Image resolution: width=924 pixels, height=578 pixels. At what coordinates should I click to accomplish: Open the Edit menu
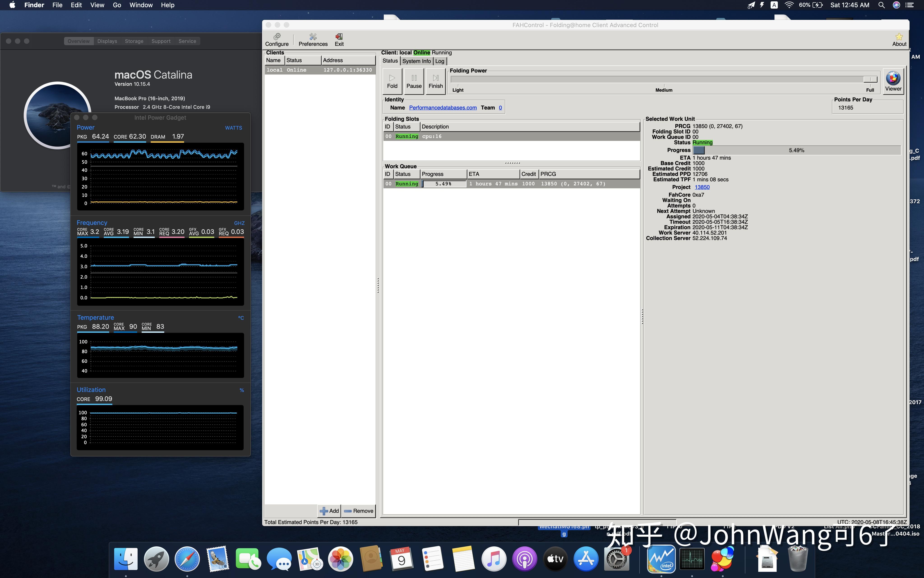pyautogui.click(x=76, y=5)
